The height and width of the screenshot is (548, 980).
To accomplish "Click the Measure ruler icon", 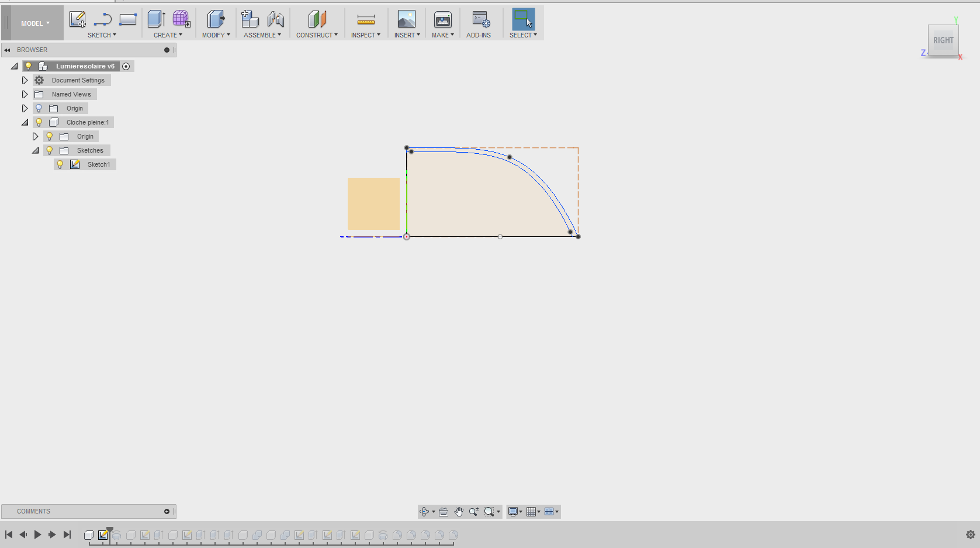I will click(366, 20).
